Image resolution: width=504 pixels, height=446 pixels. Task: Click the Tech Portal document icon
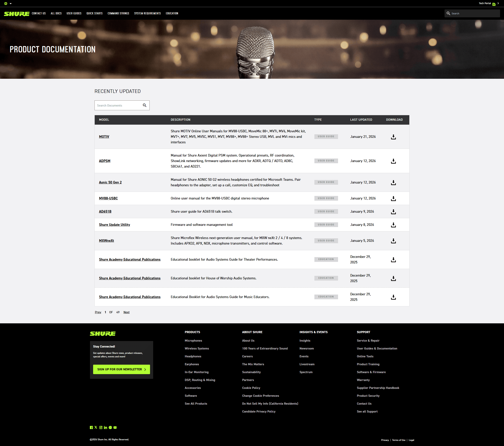click(x=494, y=4)
